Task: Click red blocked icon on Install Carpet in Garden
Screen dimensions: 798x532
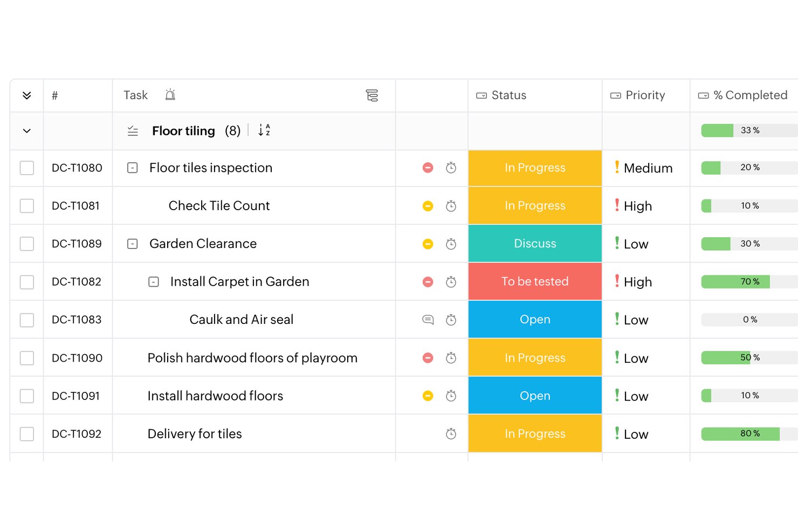Action: click(x=428, y=282)
